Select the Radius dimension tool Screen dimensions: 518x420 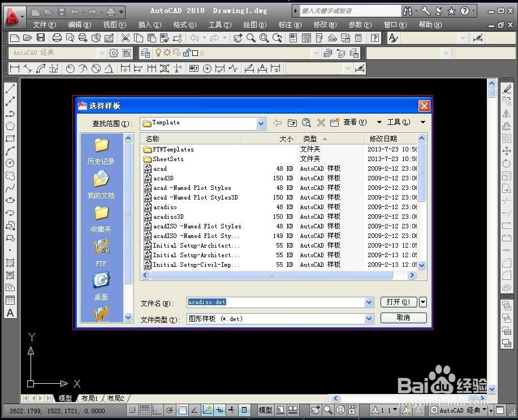coord(70,68)
